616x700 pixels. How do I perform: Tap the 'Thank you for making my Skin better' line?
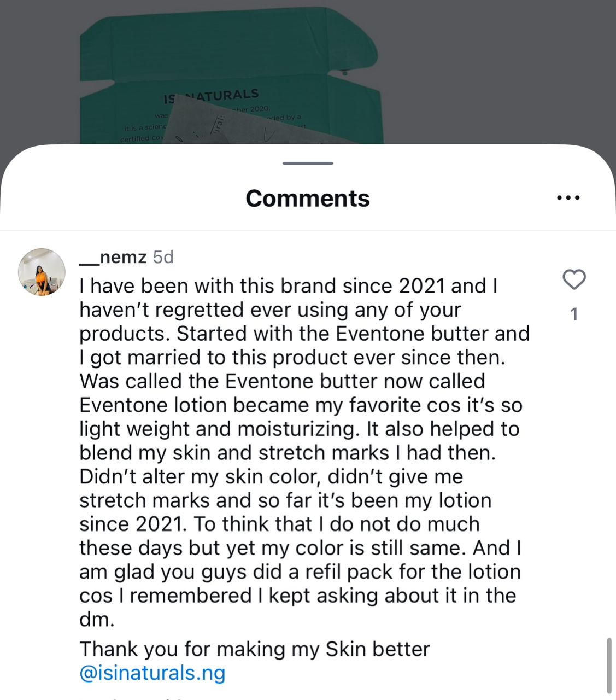point(255,649)
